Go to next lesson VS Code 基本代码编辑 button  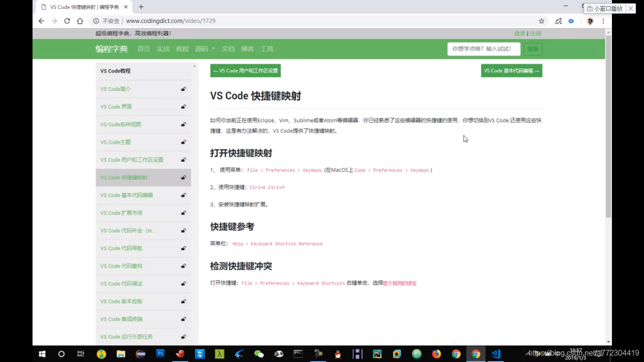coord(512,71)
